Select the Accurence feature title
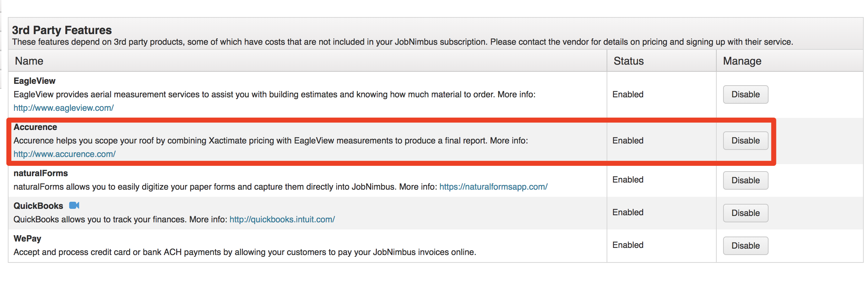868x282 pixels. 35,127
